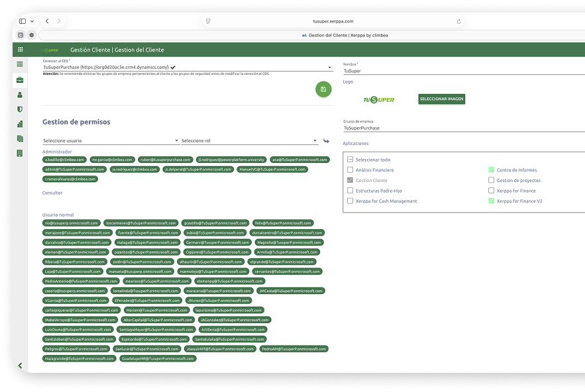
Task: Open the user icon in sidebar
Action: (x=20, y=95)
